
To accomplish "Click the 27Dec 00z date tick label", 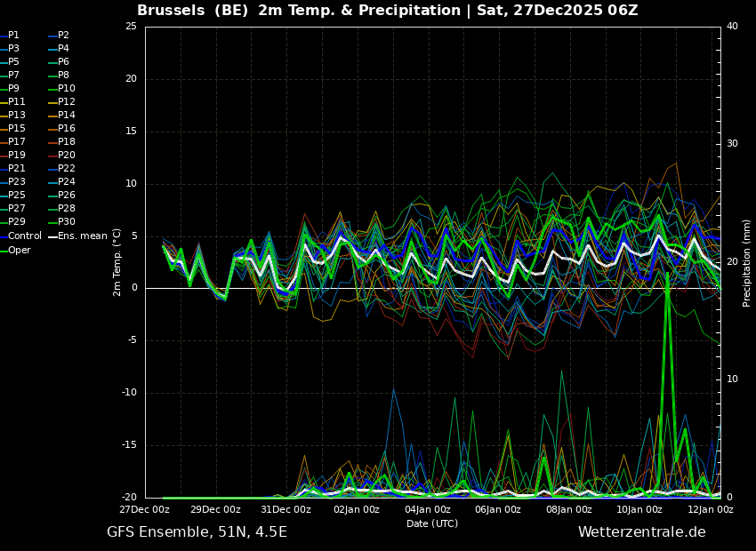I will 145,509.
